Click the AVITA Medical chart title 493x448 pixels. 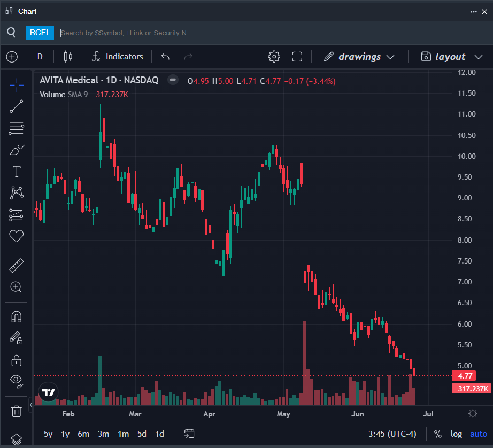coord(99,80)
